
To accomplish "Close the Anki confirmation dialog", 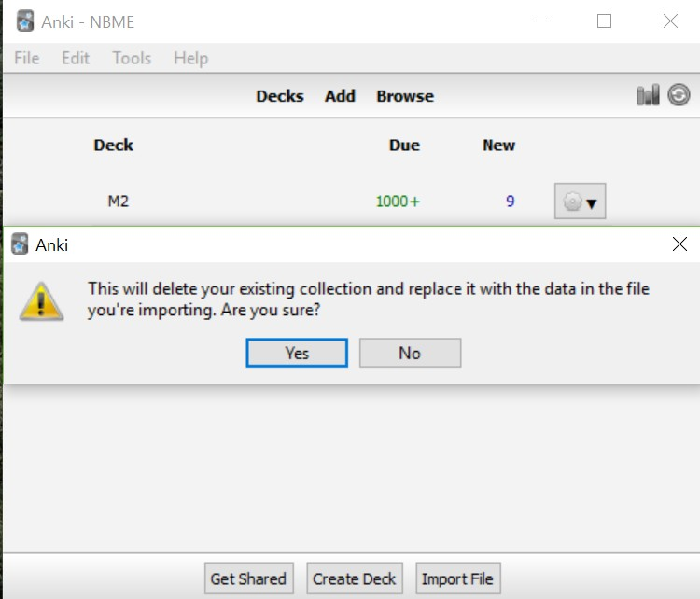I will (679, 244).
